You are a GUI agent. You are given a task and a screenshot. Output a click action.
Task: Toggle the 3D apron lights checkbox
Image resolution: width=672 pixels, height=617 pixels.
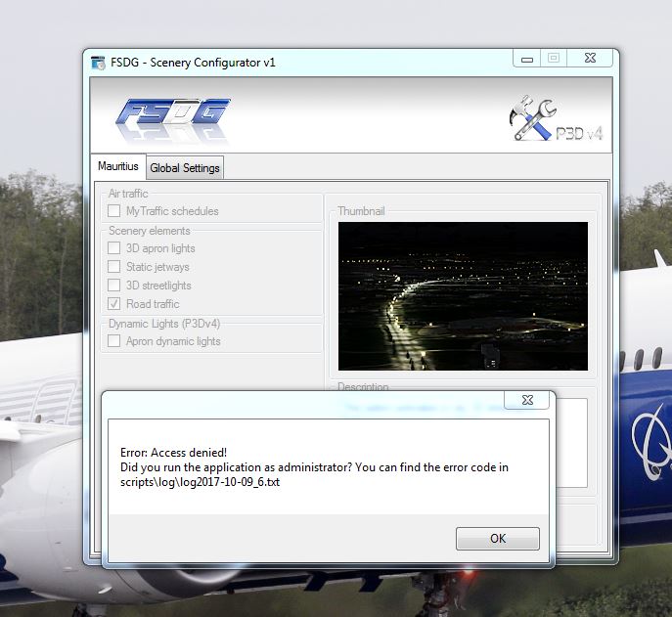click(x=114, y=248)
